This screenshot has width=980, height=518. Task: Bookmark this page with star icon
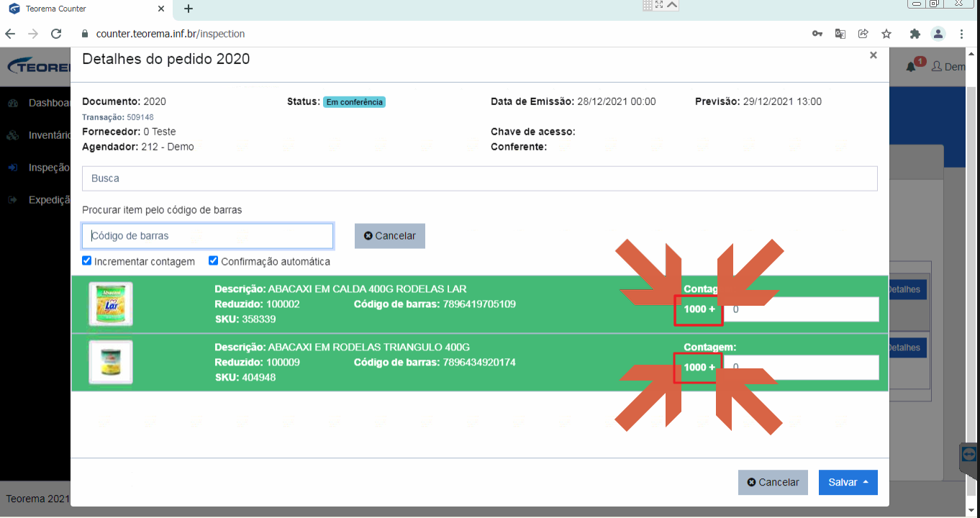point(886,34)
